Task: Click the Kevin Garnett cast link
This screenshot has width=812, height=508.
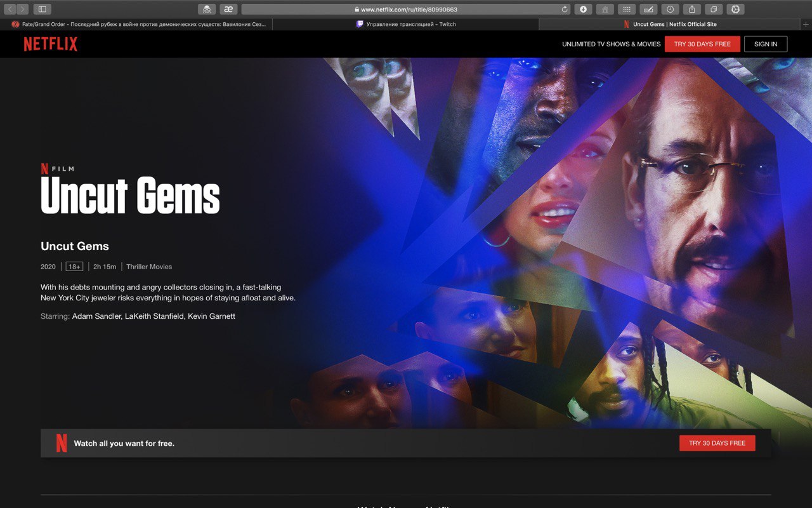Action: pos(211,316)
